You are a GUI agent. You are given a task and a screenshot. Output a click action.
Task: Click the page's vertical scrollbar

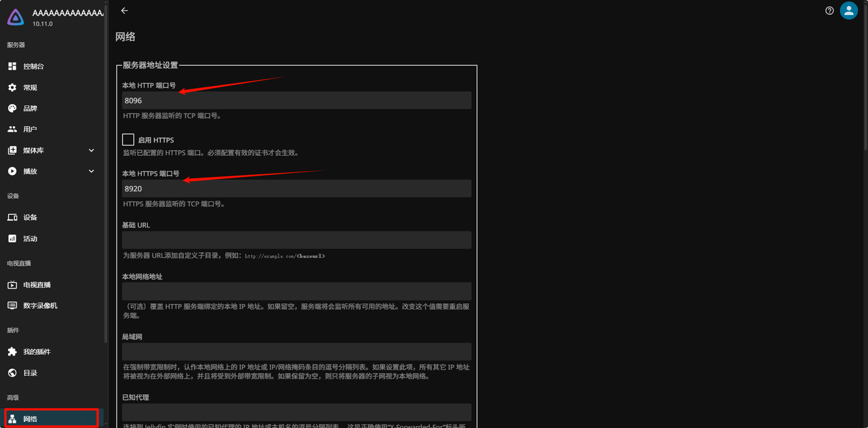click(x=864, y=75)
